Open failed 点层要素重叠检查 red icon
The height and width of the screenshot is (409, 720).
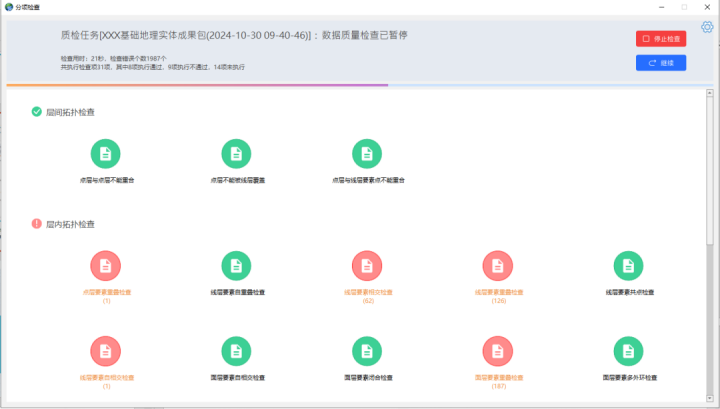coord(106,265)
